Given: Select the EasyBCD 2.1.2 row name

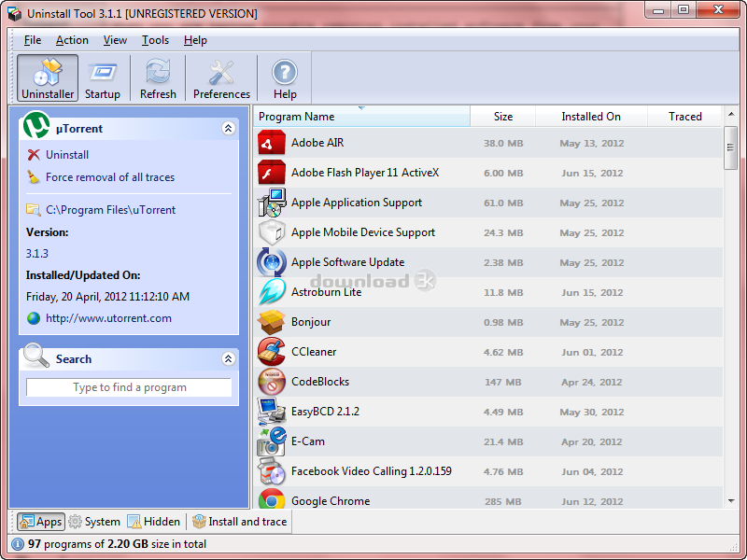Looking at the screenshot, I should click(325, 412).
